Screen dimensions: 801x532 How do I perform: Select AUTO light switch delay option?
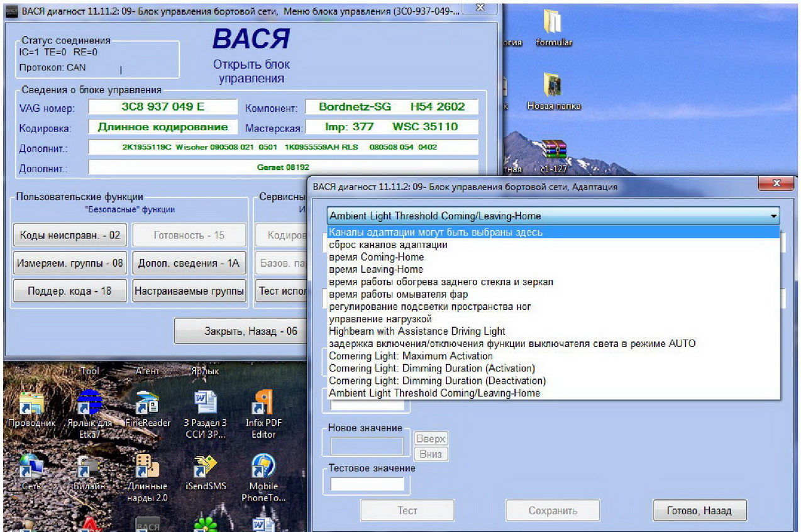tap(553, 343)
